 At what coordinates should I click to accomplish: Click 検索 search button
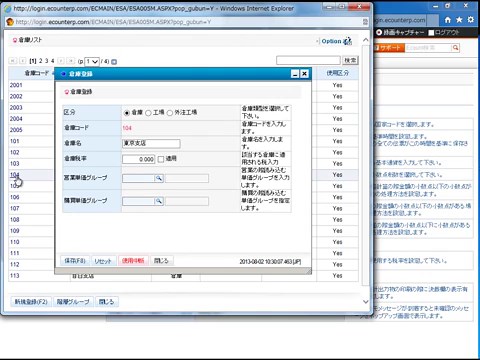click(x=350, y=60)
